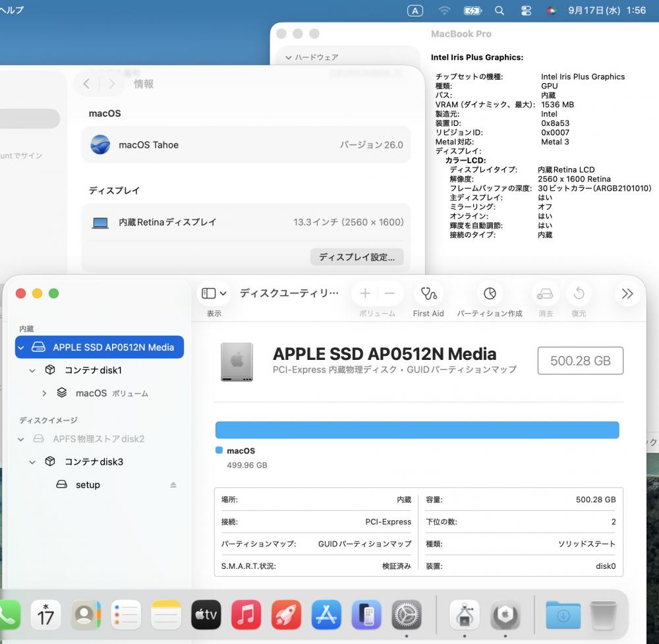Select コンテナ disk3 in sidebar
The image size is (659, 644).
100,461
